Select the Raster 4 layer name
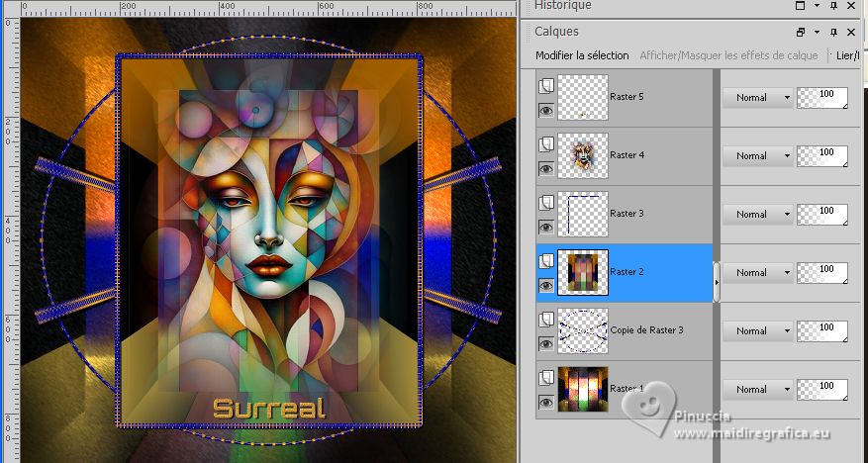 (x=627, y=155)
